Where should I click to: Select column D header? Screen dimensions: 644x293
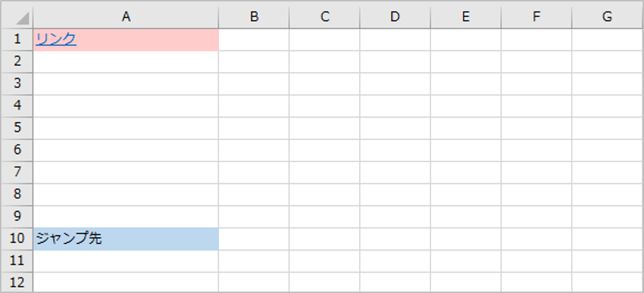pyautogui.click(x=395, y=16)
